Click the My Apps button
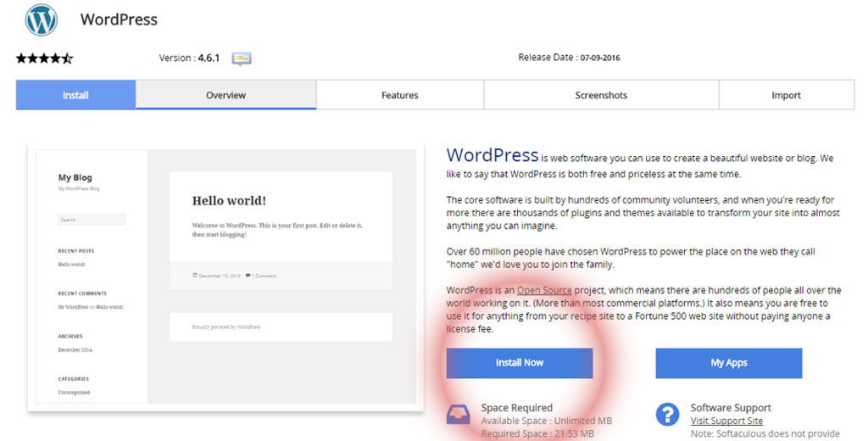The height and width of the screenshot is (441, 868). coord(728,363)
